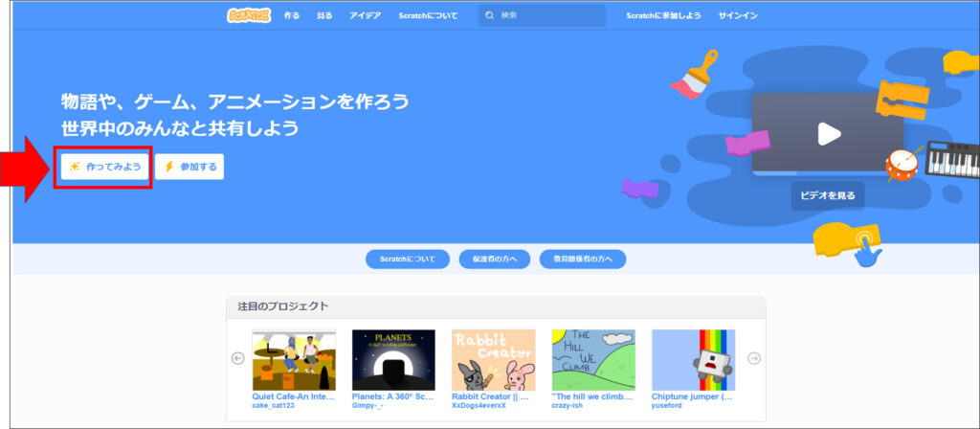
Task: Click the 参加する button
Action: (x=189, y=167)
